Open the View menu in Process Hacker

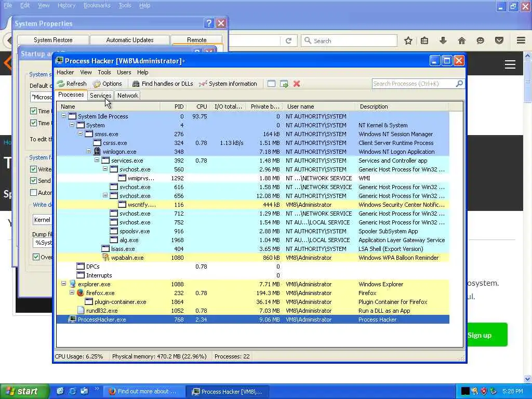coord(86,72)
